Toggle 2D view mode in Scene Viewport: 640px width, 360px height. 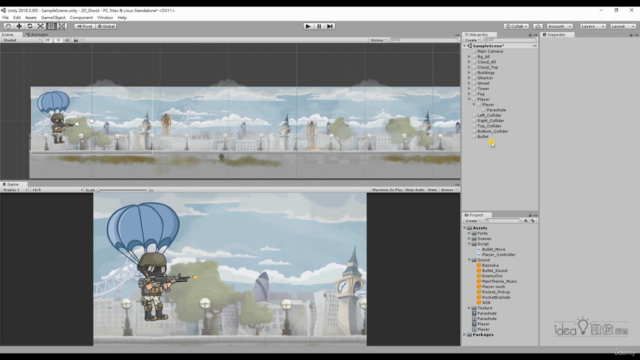click(48, 40)
